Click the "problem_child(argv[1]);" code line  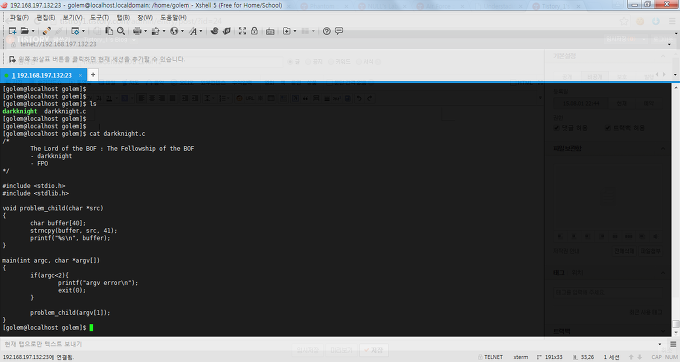click(x=70, y=313)
